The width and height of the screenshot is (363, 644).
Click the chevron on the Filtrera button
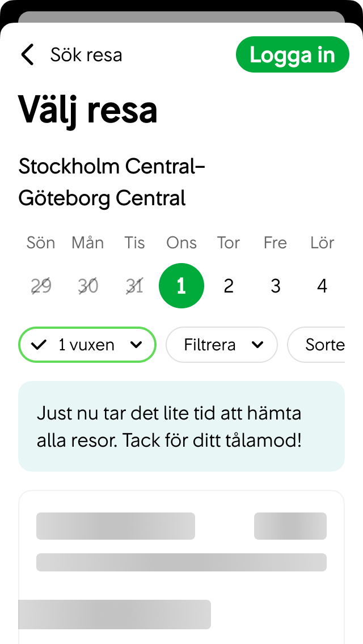pos(259,345)
